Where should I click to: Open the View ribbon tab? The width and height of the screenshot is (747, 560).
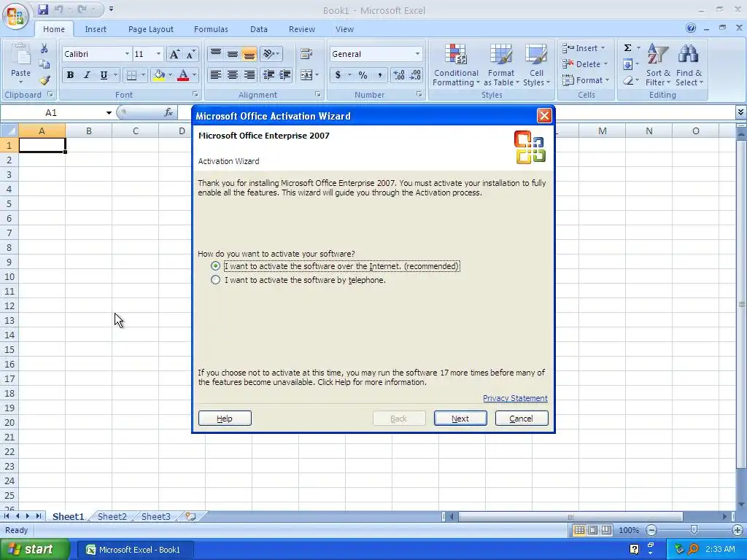point(344,29)
